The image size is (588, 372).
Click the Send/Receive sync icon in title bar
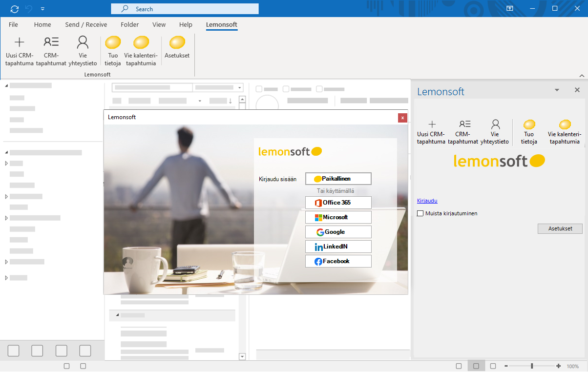pyautogui.click(x=14, y=9)
